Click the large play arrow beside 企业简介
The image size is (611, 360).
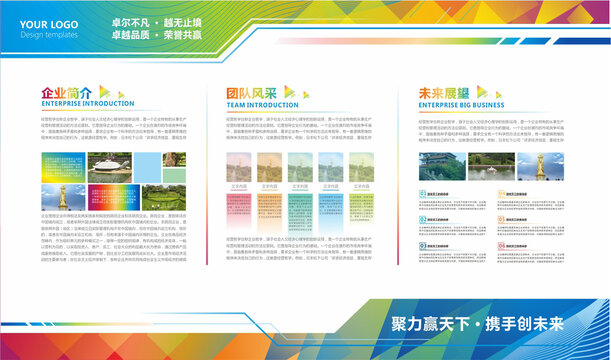pyautogui.click(x=104, y=92)
